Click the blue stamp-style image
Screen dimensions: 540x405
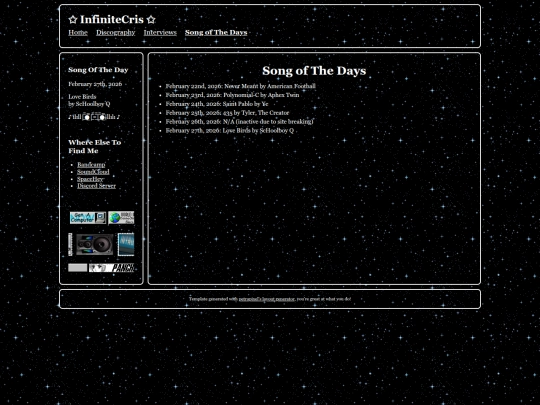point(126,245)
